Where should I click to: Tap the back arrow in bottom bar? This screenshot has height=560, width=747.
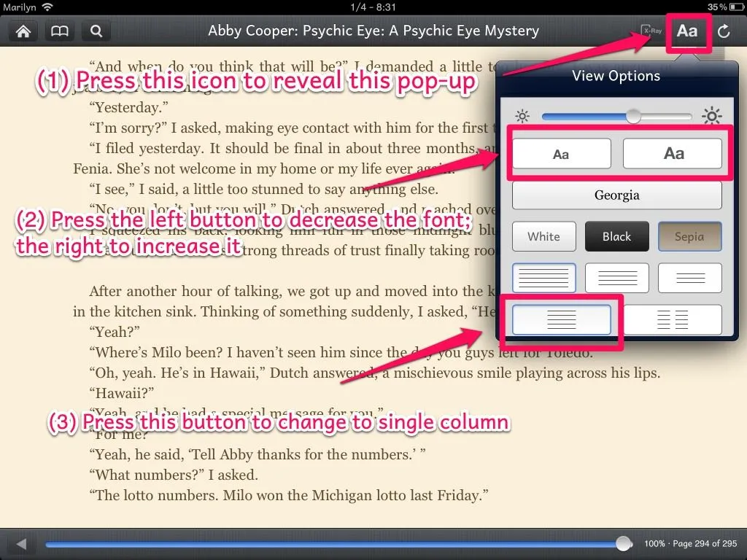tap(21, 544)
